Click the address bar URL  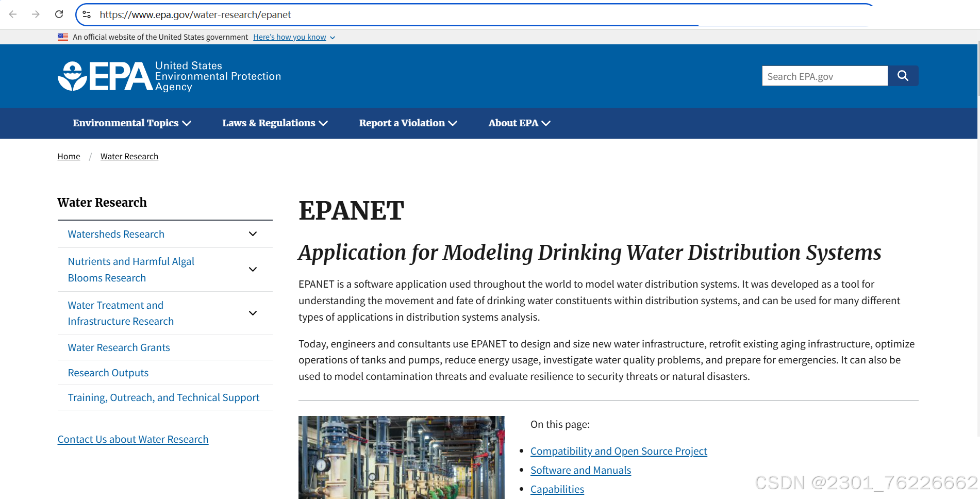[x=195, y=14]
